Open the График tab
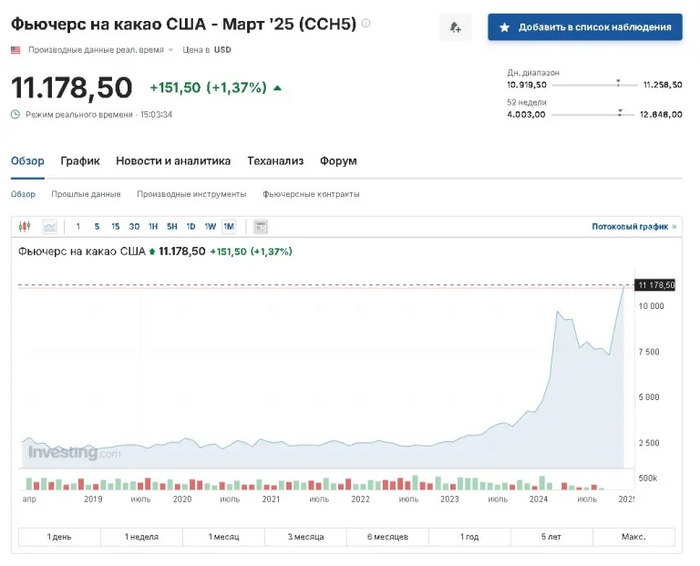Screen dimensions: 700x566 click(80, 161)
